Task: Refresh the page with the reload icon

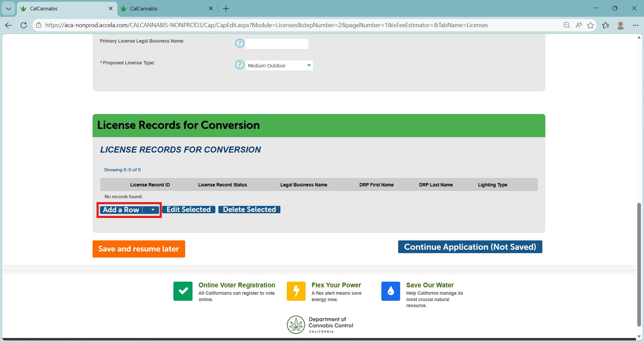Action: (23, 25)
